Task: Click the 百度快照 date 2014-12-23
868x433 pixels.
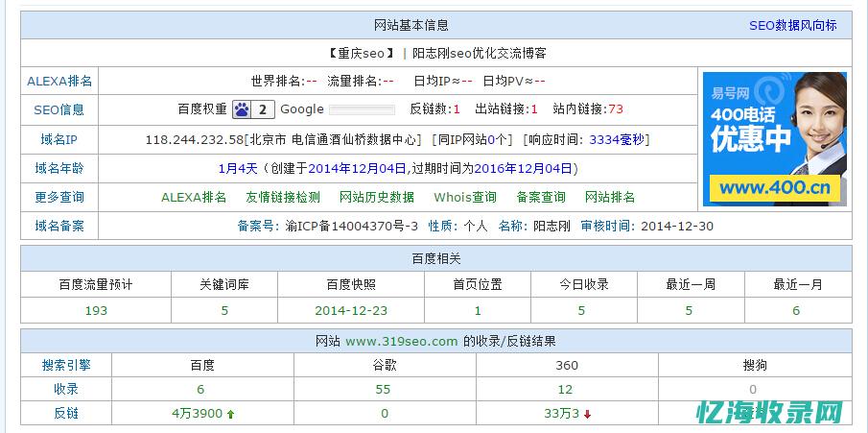Action: coord(351,310)
